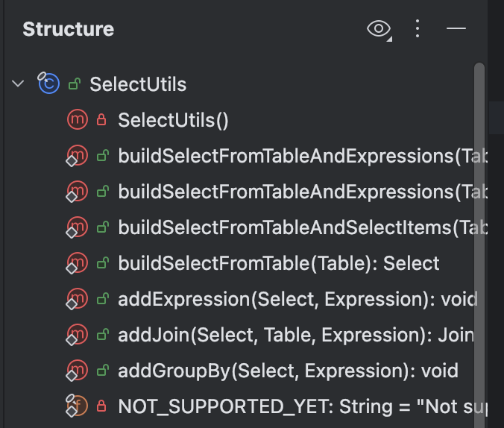Click the SelectUtils class icon
The height and width of the screenshot is (428, 504).
coord(48,84)
